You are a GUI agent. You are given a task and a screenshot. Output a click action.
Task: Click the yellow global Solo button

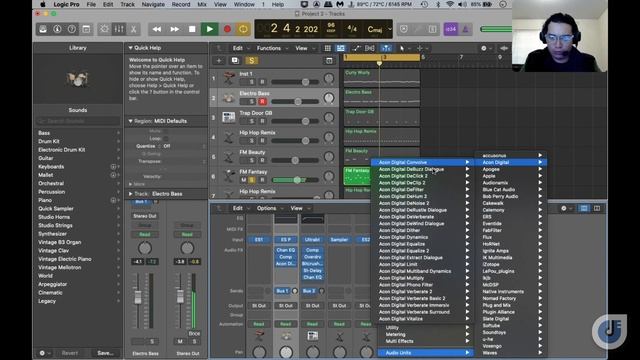pyautogui.click(x=251, y=60)
